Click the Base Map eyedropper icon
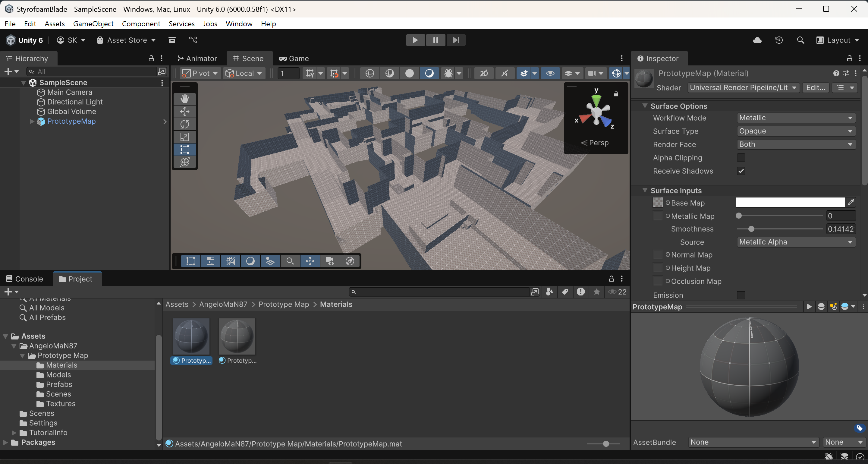Viewport: 868px width, 464px height. tap(851, 202)
